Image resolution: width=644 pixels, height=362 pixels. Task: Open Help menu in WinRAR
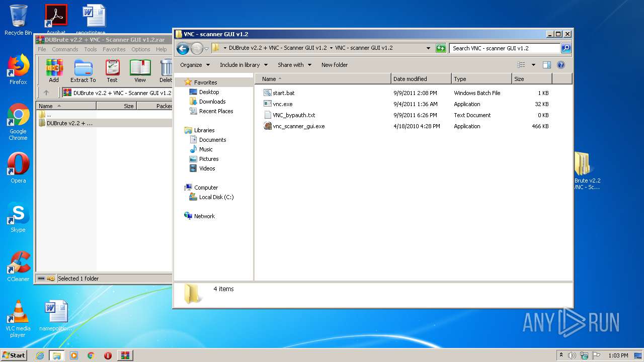[162, 49]
